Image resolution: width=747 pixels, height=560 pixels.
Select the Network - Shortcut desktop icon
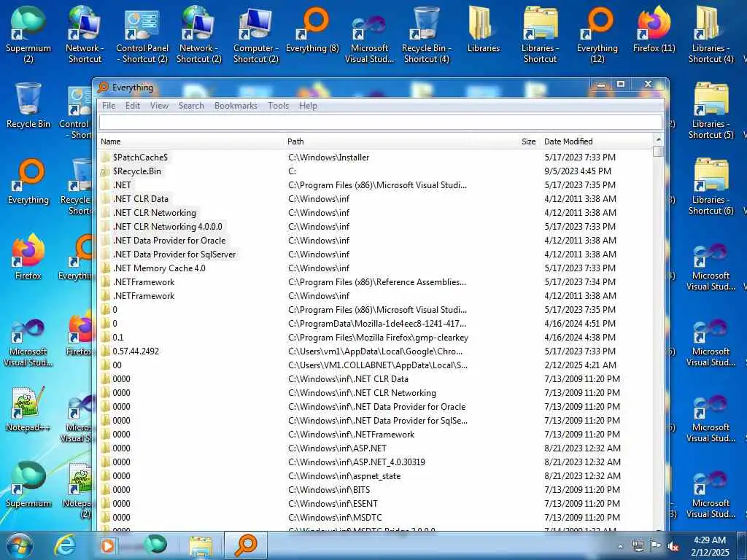[85, 34]
